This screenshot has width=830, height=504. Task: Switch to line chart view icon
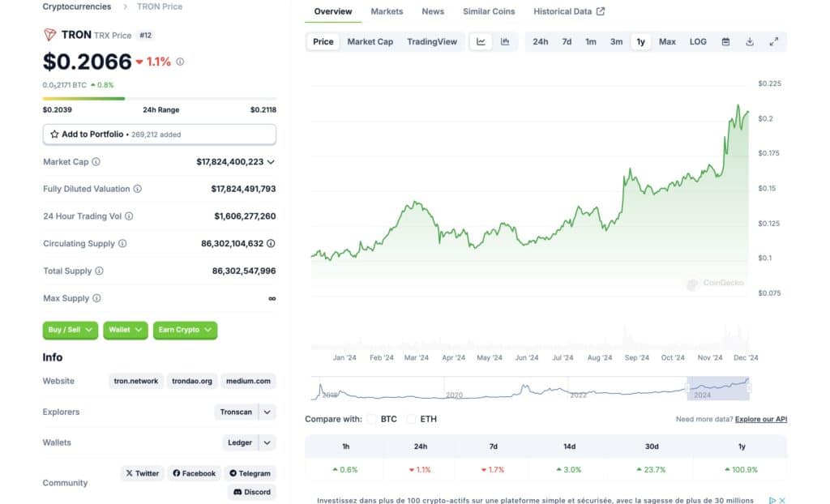point(481,42)
